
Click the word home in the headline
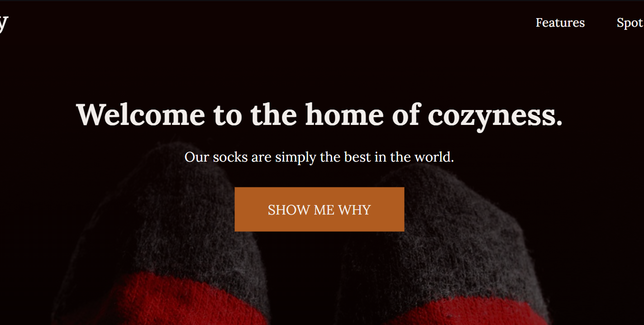point(344,114)
